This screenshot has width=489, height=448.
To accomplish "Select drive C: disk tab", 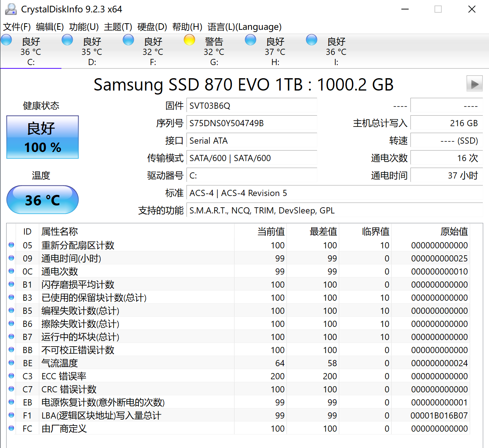I will click(x=31, y=51).
